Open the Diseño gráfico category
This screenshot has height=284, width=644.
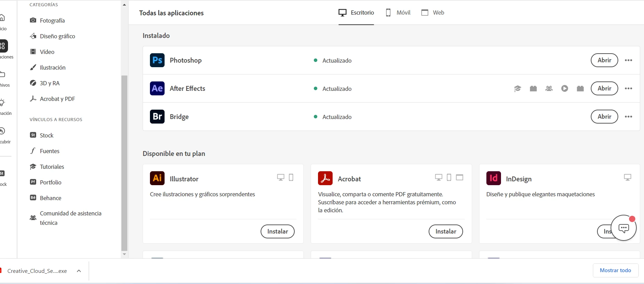[x=53, y=36]
